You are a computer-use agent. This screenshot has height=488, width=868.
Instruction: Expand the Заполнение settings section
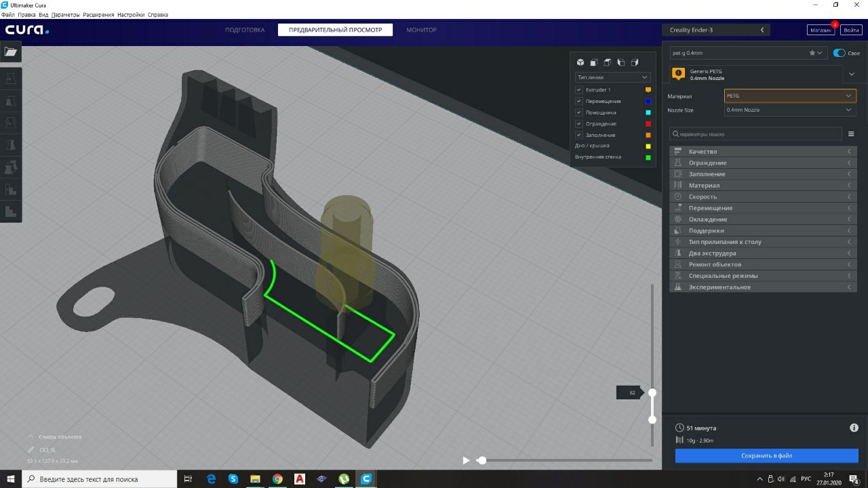tap(763, 174)
